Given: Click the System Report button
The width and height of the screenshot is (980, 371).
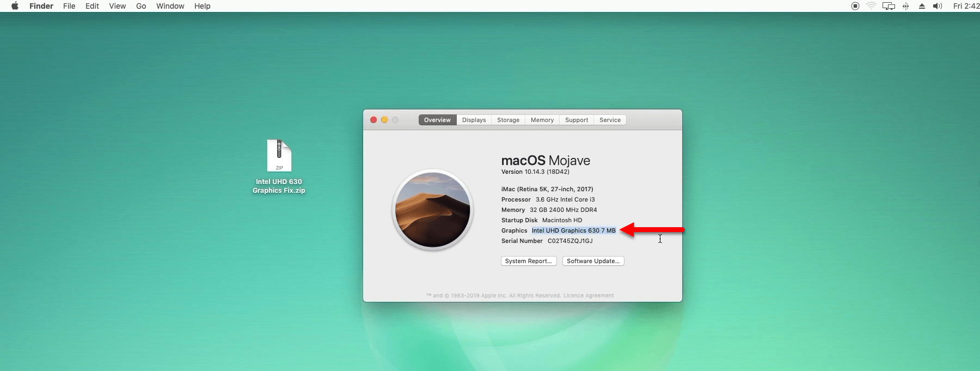Looking at the screenshot, I should pos(529,261).
